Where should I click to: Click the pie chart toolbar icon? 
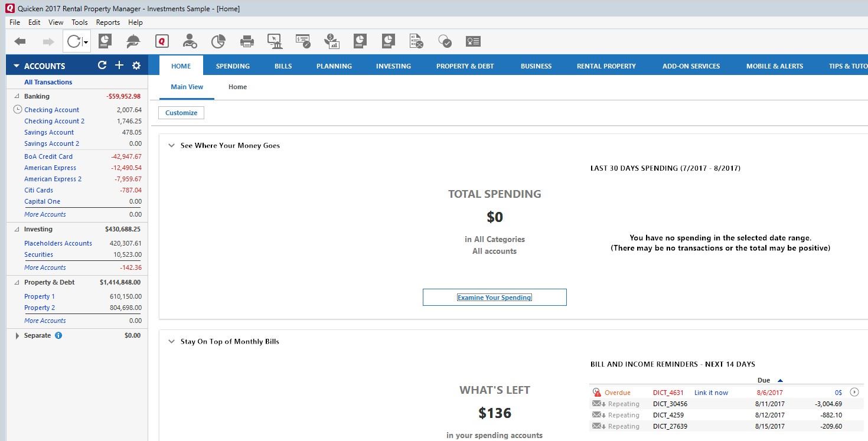tap(218, 41)
